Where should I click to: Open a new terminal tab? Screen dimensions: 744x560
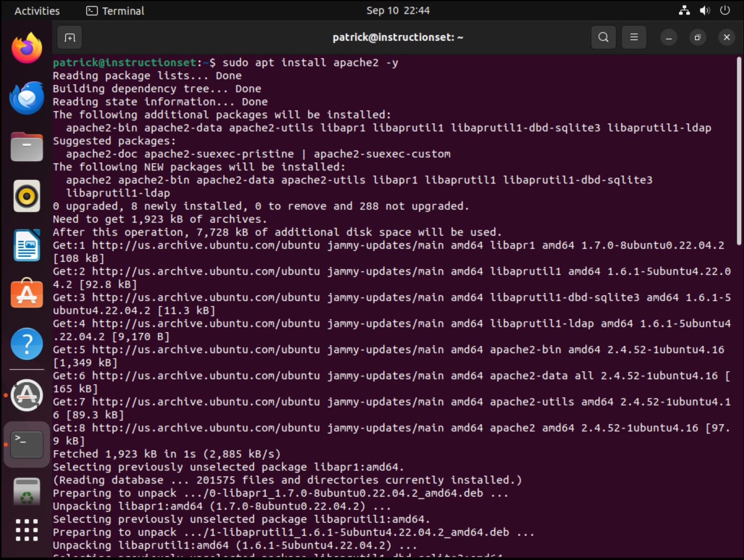[70, 38]
